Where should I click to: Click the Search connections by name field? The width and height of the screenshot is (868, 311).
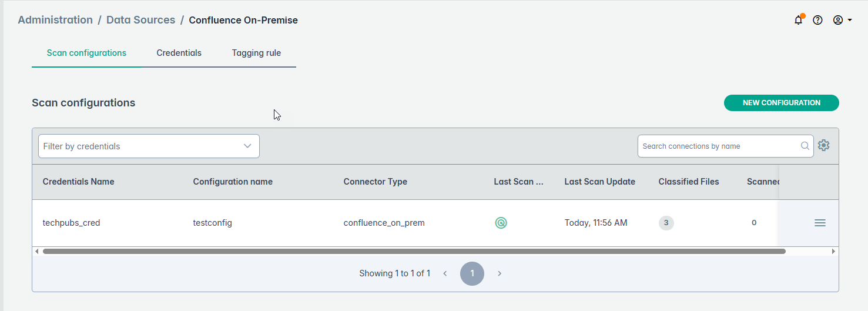pos(719,146)
